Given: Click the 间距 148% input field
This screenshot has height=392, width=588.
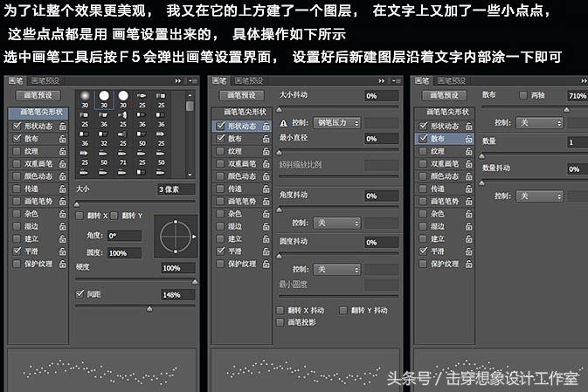Looking at the screenshot, I should (x=178, y=295).
